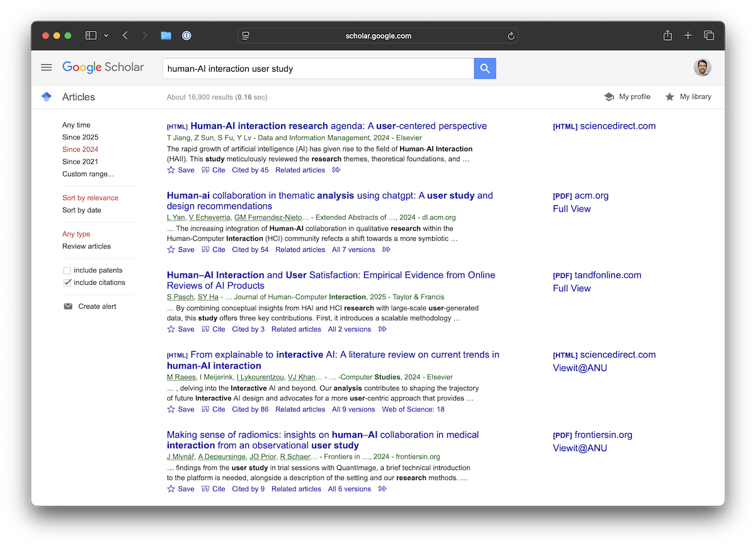The image size is (756, 547).
Task: Expand extra options on the radiomics result
Action: (382, 488)
